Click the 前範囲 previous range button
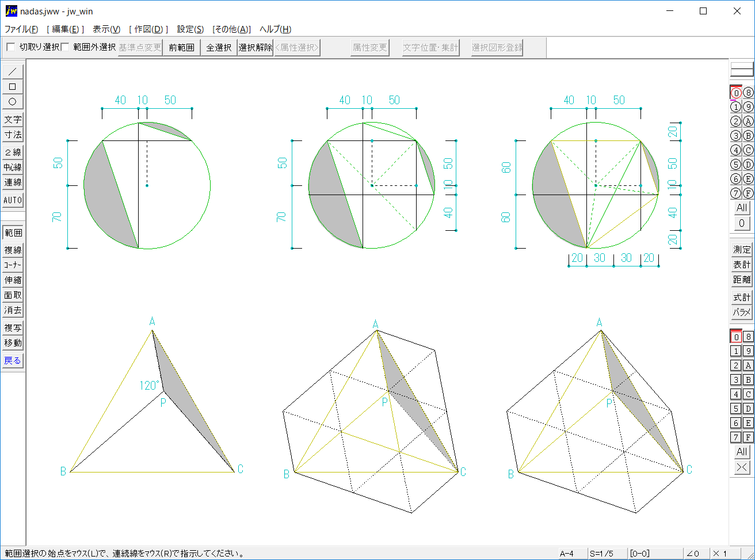 [x=182, y=48]
